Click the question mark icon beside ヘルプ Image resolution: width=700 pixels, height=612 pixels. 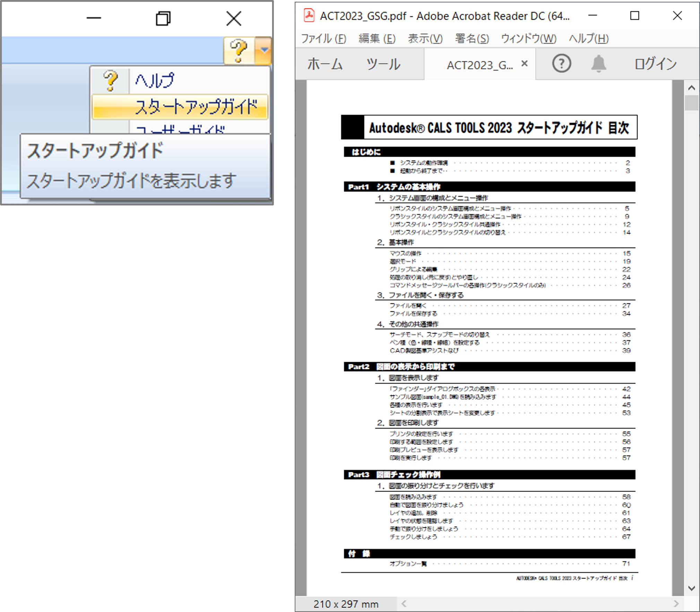111,80
